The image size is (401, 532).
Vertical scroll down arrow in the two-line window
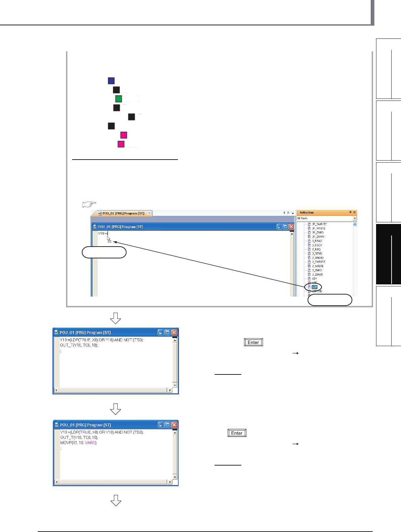[x=175, y=385]
